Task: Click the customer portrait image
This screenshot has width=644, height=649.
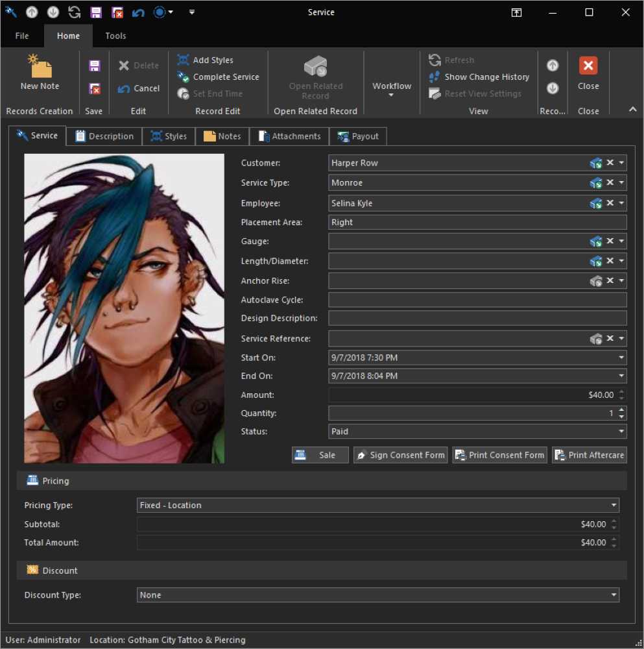Action: 124,308
